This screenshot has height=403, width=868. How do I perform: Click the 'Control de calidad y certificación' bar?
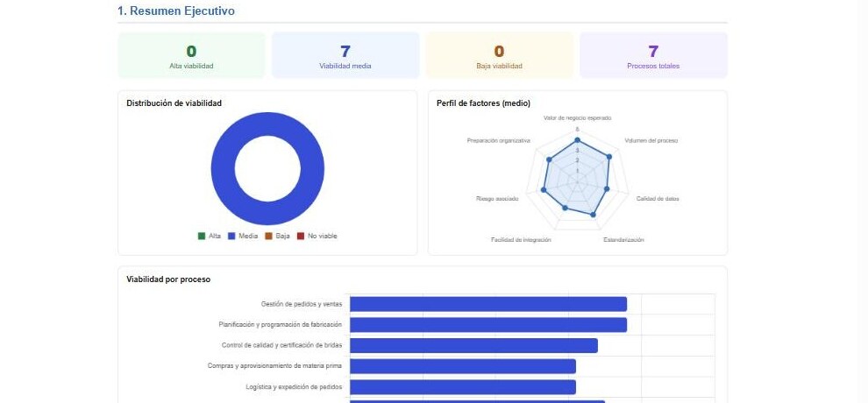[473, 345]
